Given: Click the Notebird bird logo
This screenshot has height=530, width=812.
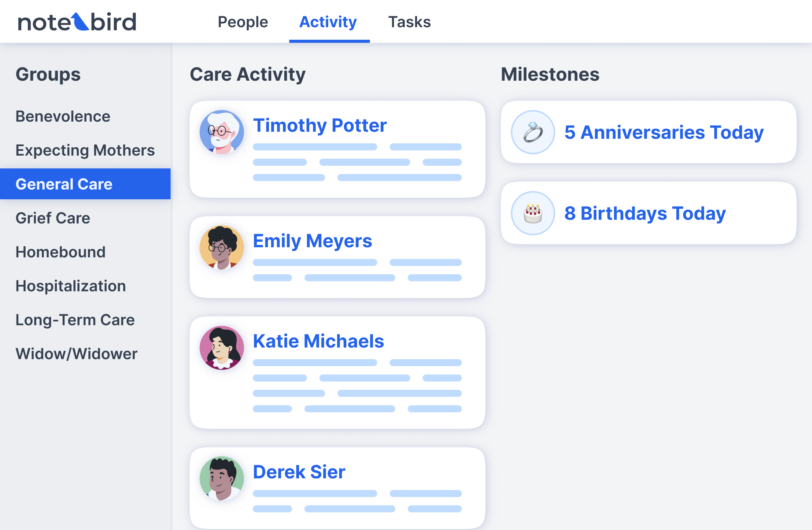Looking at the screenshot, I should 79,21.
